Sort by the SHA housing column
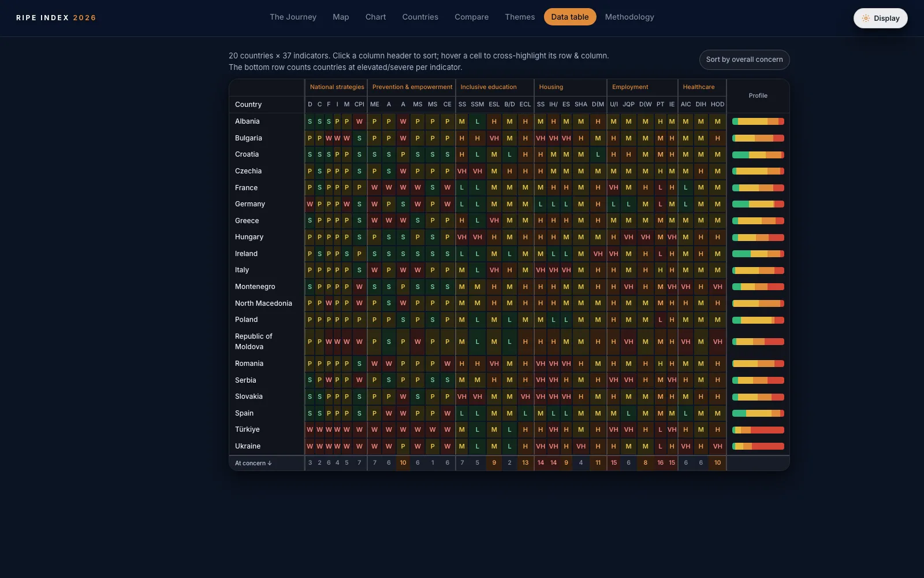Screen dimensions: 924x578 point(581,105)
